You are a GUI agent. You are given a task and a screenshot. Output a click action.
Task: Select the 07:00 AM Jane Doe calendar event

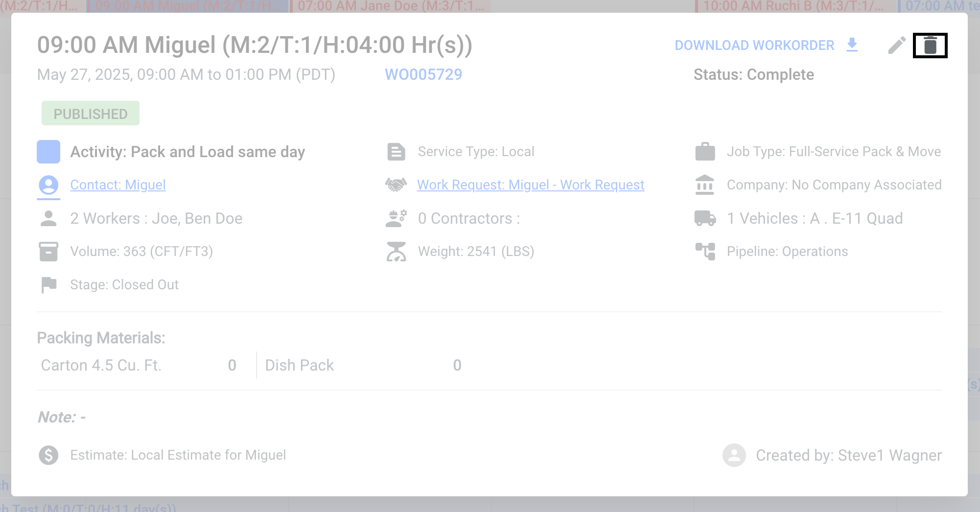tap(391, 6)
